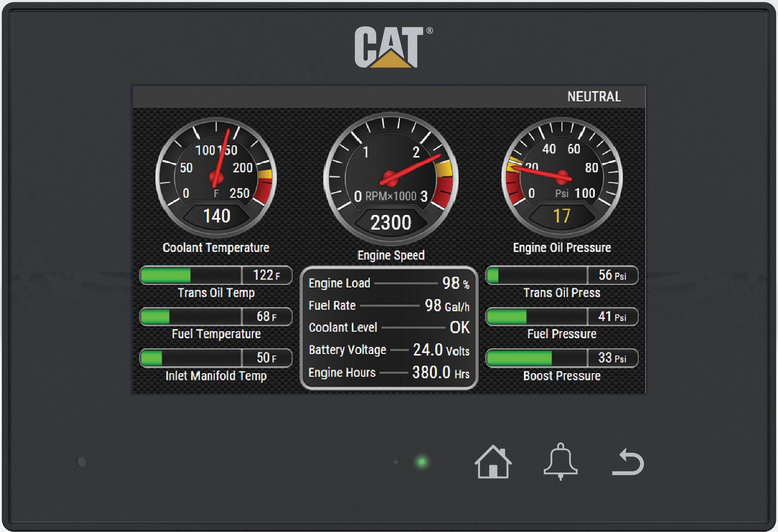
Task: Tap the green power LED indicator
Action: click(421, 462)
